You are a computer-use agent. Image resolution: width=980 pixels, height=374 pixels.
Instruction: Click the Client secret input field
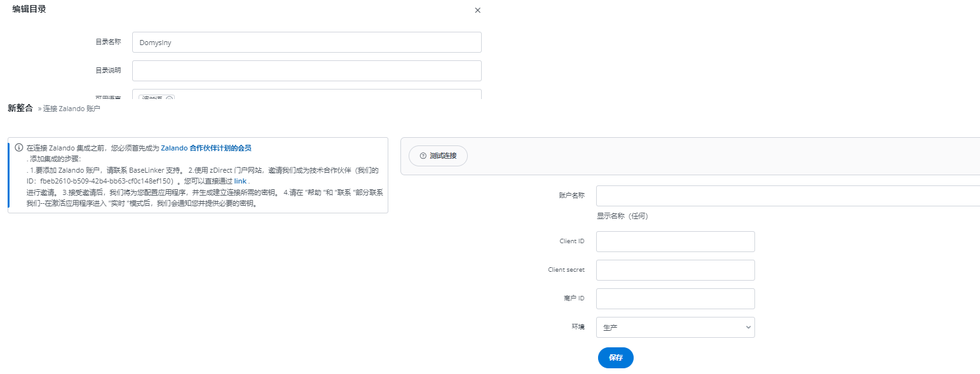[676, 270]
